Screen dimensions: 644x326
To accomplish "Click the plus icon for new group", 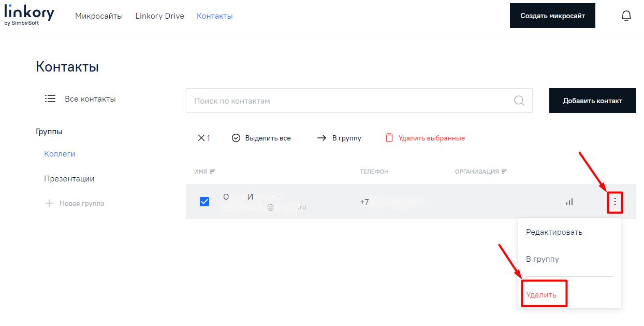I will 49,204.
